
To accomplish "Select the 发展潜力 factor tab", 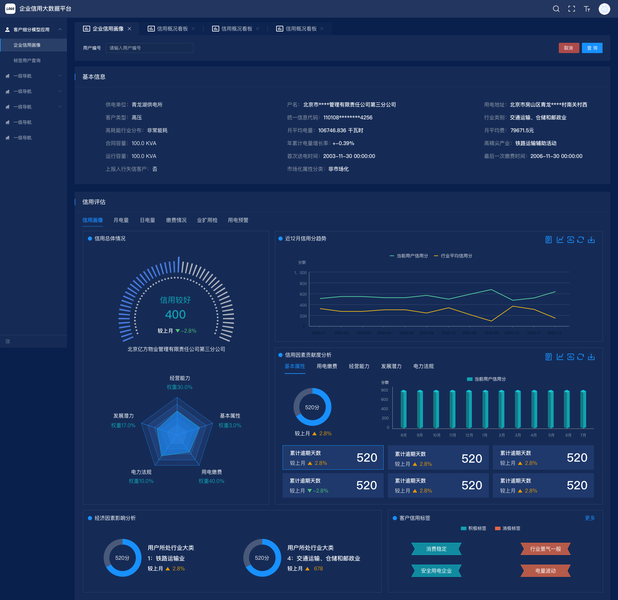I will click(391, 367).
